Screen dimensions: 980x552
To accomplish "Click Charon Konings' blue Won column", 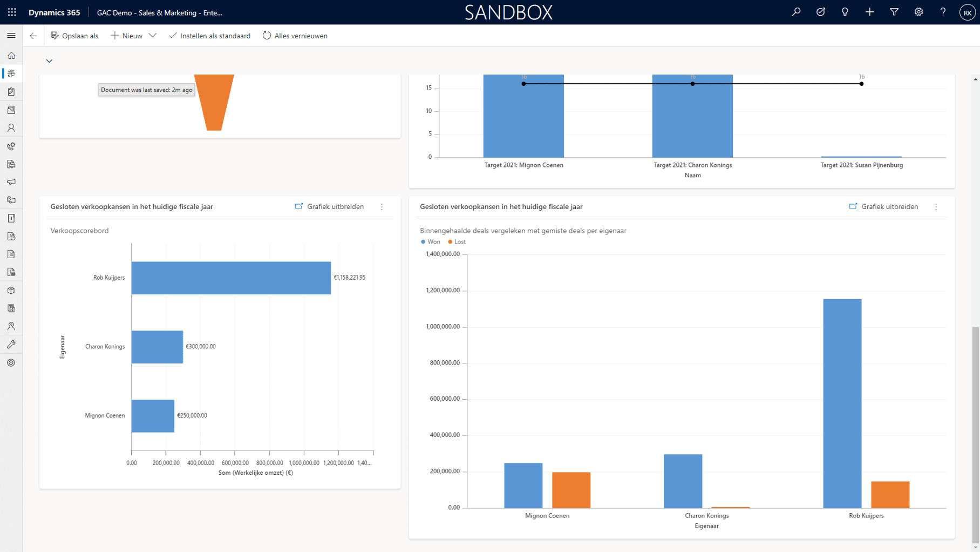I will (x=683, y=481).
